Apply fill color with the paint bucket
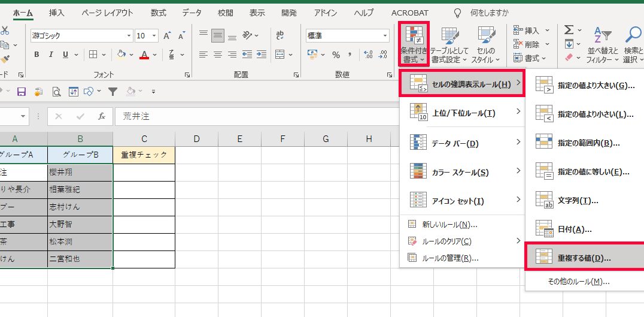The height and width of the screenshot is (317, 644). (121, 55)
